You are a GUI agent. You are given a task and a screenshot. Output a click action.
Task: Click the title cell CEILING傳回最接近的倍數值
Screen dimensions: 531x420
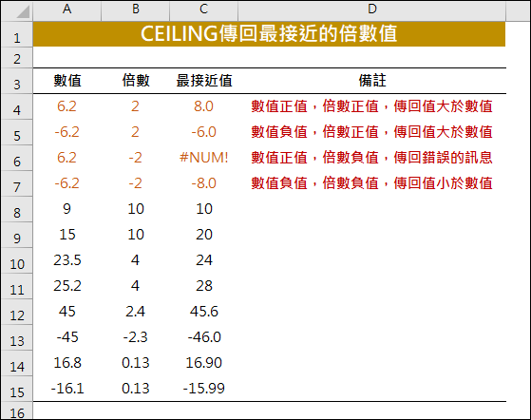[269, 34]
